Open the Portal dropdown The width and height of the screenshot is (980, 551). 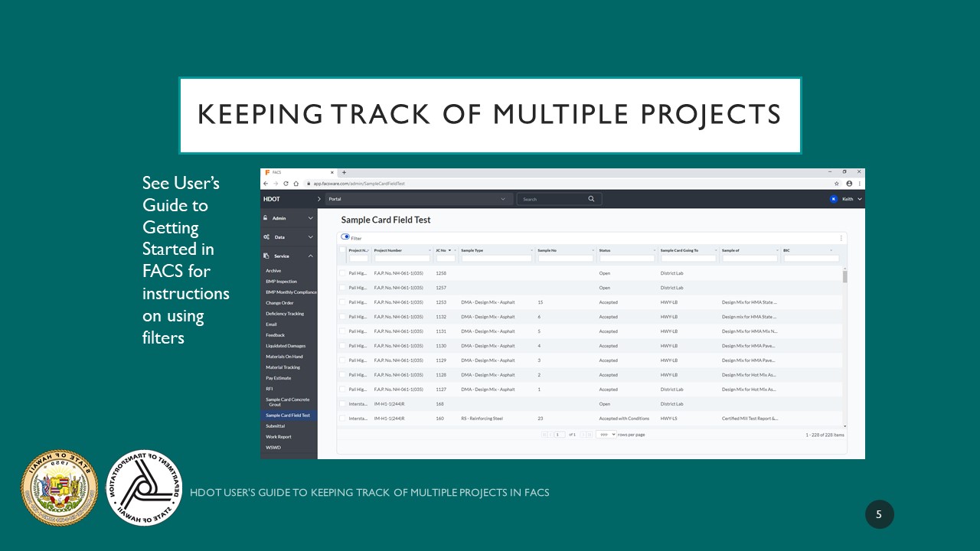pyautogui.click(x=418, y=199)
